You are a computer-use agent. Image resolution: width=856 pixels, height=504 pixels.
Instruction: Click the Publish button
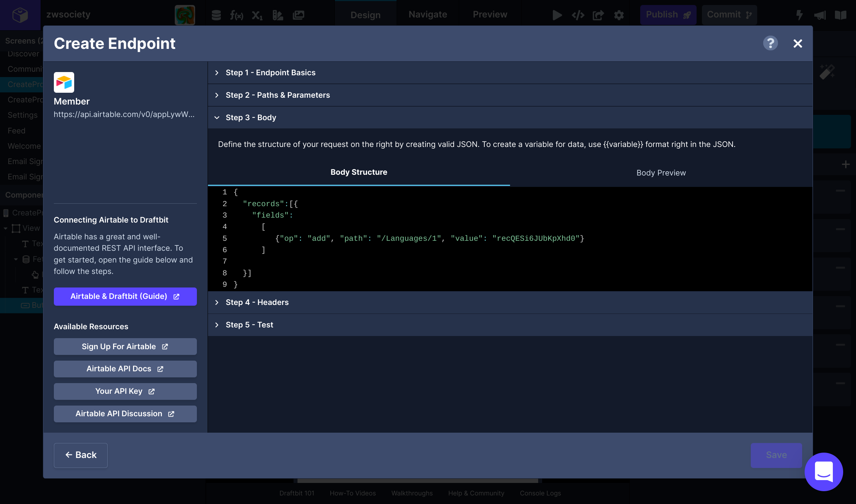(668, 15)
